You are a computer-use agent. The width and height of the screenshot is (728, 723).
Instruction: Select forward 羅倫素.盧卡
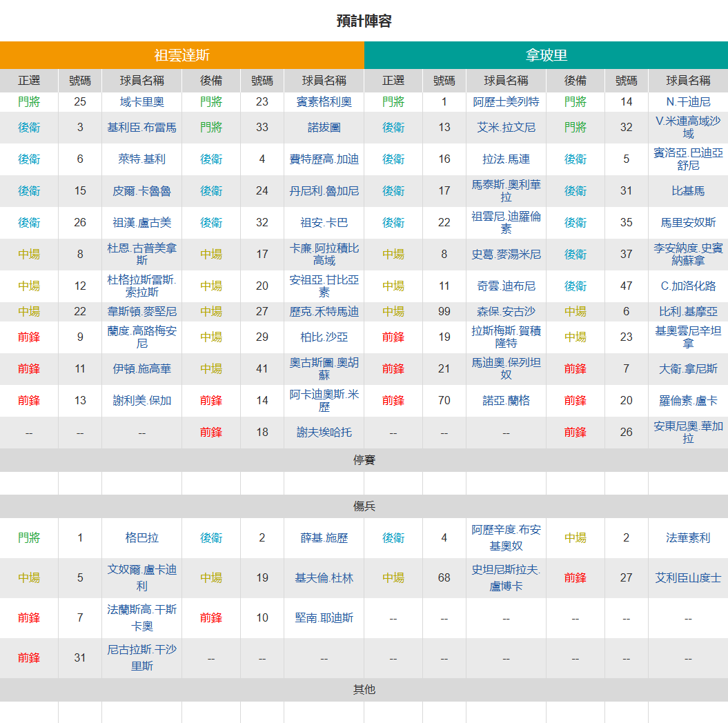688,401
